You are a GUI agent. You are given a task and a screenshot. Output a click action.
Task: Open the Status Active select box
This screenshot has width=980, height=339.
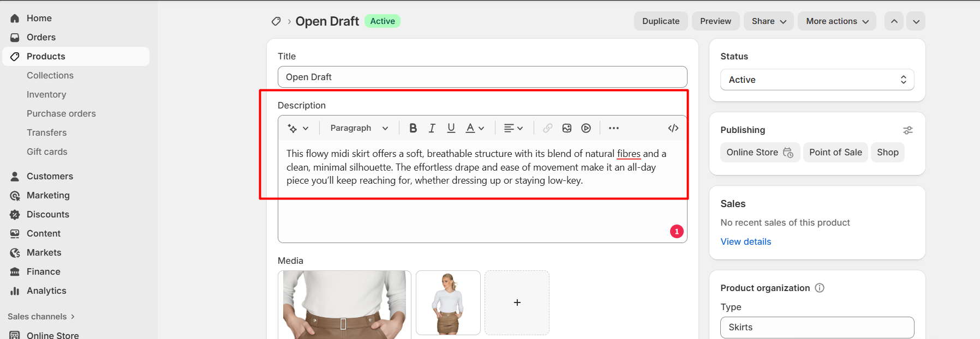[817, 80]
